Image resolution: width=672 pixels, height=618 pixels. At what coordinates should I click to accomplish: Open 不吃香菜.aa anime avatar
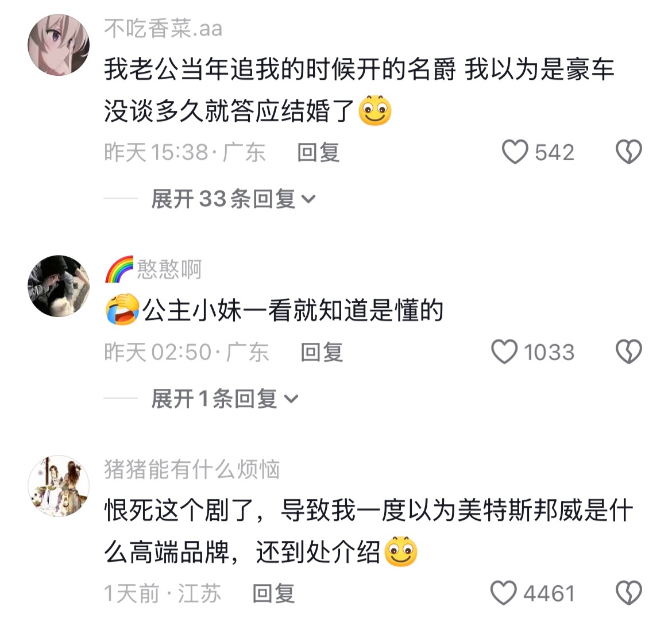click(x=59, y=45)
